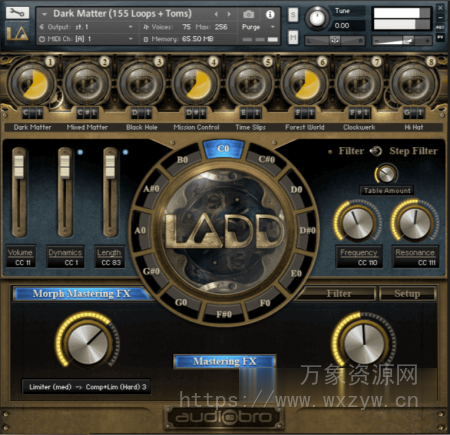This screenshot has width=450, height=435.
Task: Click the Frequency CC 110 label box
Action: 359,257
